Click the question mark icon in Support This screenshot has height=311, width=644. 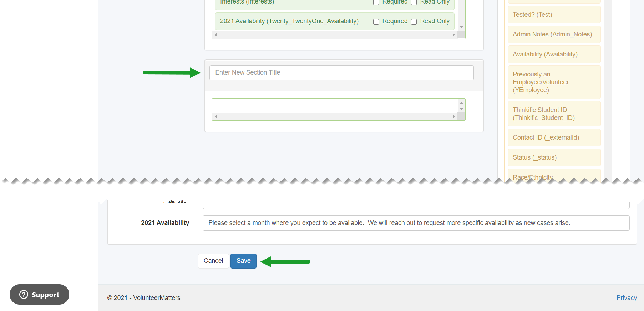click(x=24, y=295)
